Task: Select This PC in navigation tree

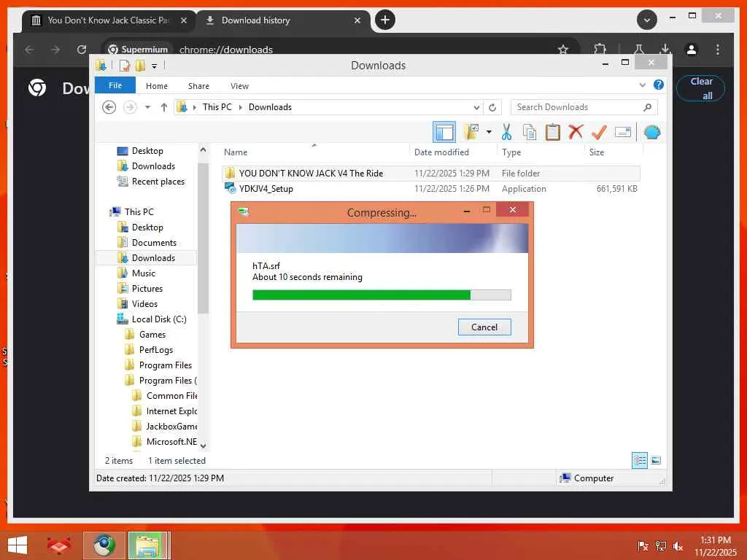Action: (139, 212)
